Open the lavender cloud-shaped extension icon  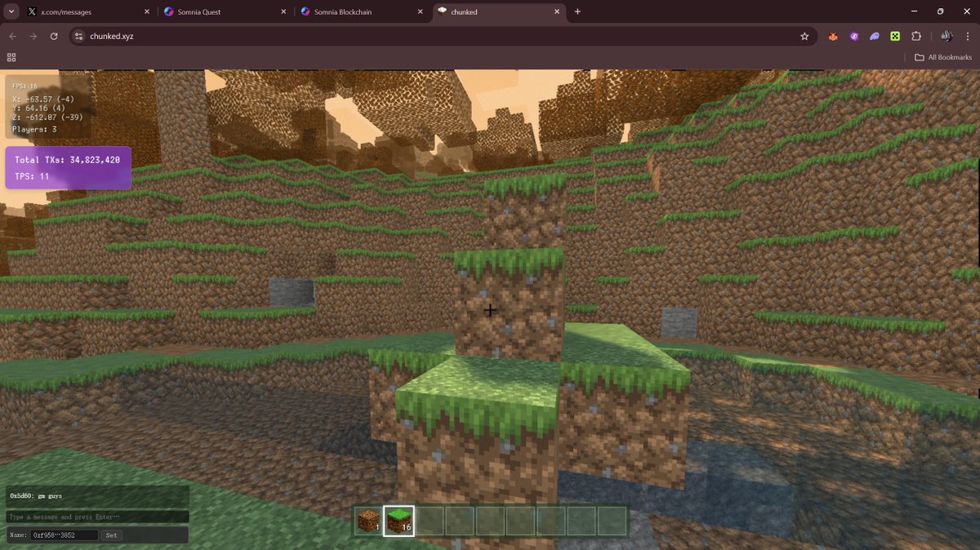tap(875, 36)
